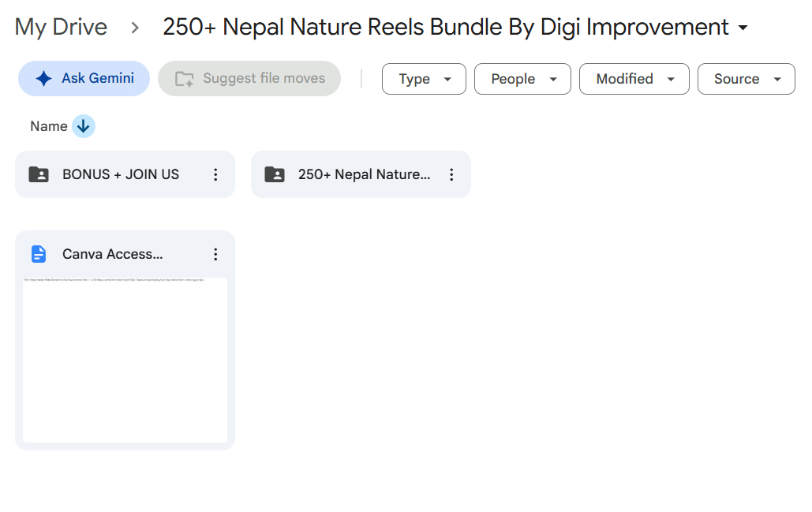Click Suggest file moves button
Image resolution: width=812 pixels, height=512 pixels.
pyautogui.click(x=249, y=79)
